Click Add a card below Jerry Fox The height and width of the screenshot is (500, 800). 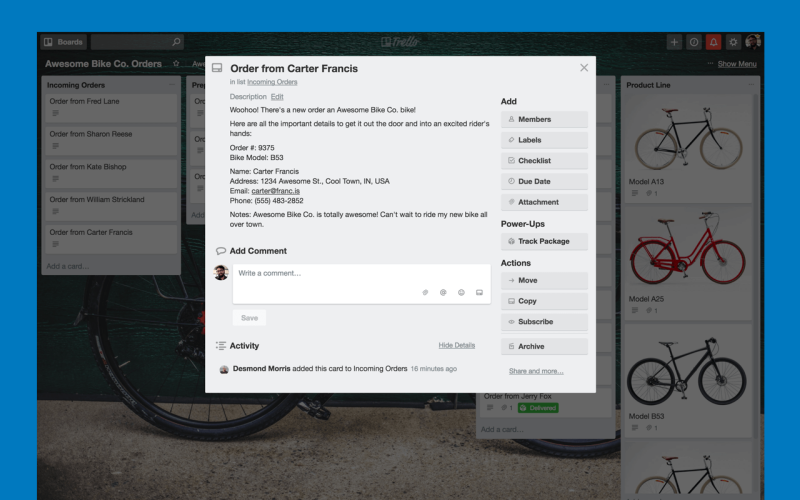502,429
